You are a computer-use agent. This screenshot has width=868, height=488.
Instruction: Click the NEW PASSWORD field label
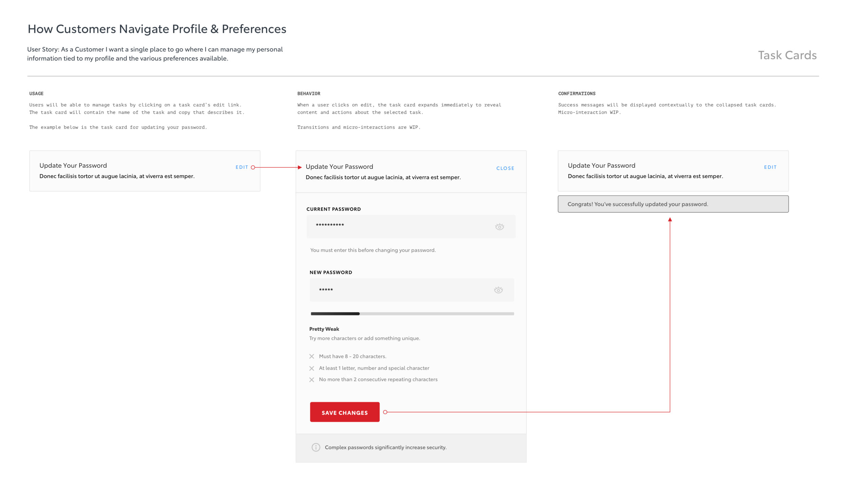[331, 272]
